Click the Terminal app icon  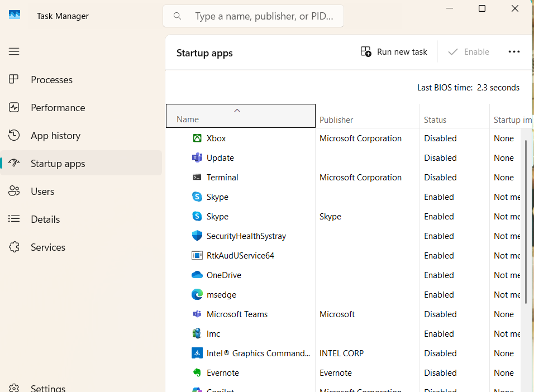tap(197, 177)
